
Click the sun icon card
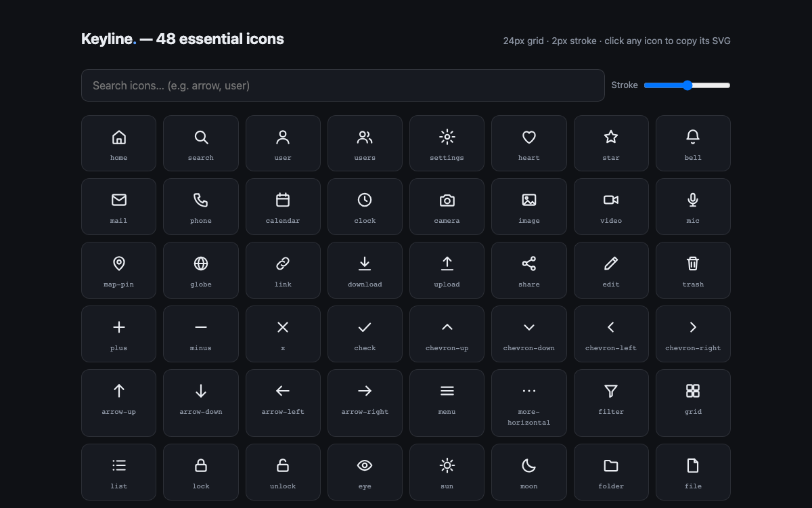(x=447, y=472)
